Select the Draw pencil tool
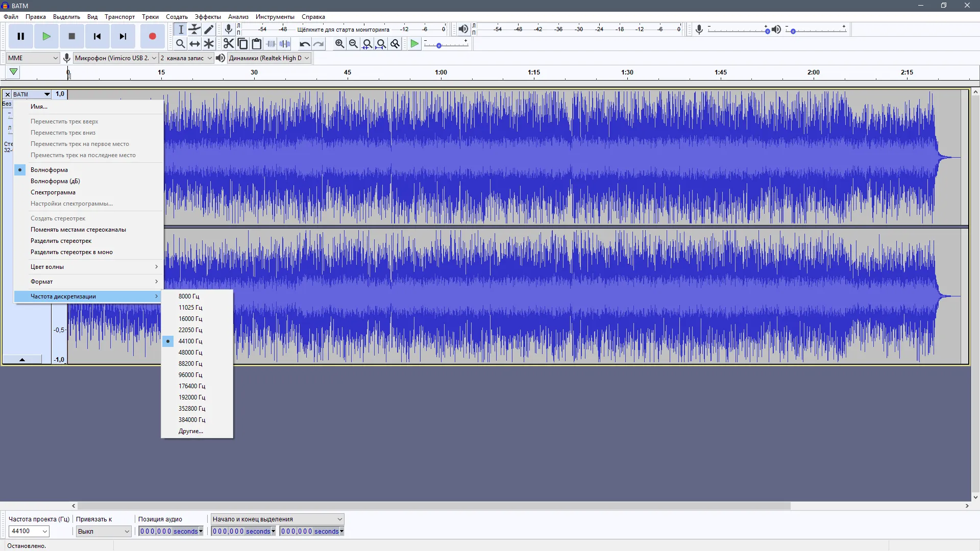The height and width of the screenshot is (551, 980). [209, 30]
